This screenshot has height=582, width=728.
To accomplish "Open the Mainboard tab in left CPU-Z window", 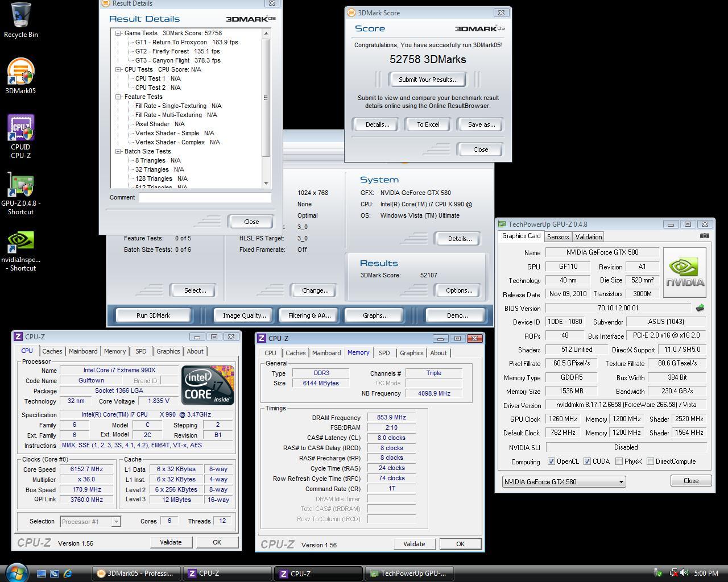I will click(84, 351).
